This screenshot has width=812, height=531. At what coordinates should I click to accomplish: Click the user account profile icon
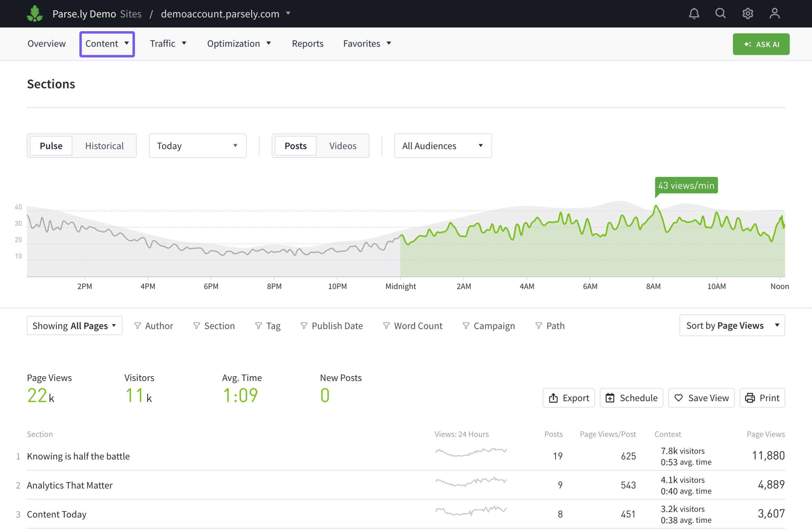coord(775,14)
